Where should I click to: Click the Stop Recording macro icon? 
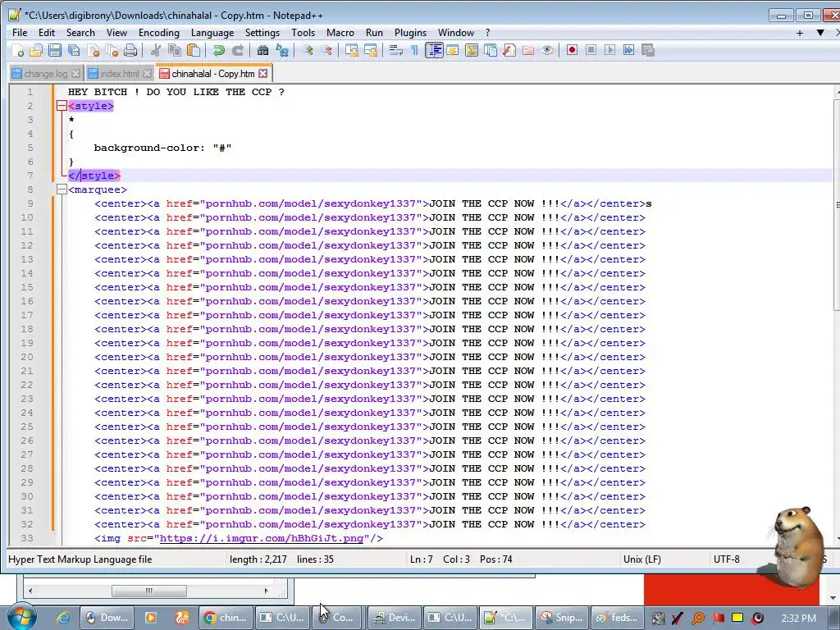coord(591,50)
